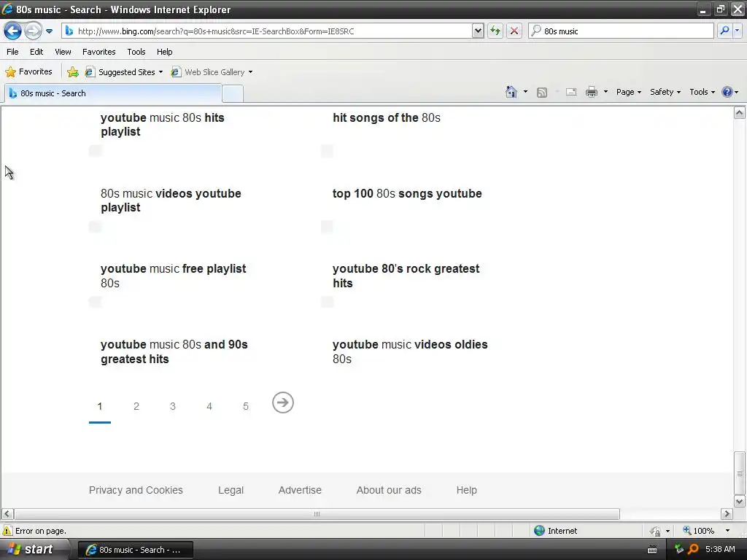Expand the address bar history dropdown

(x=478, y=31)
